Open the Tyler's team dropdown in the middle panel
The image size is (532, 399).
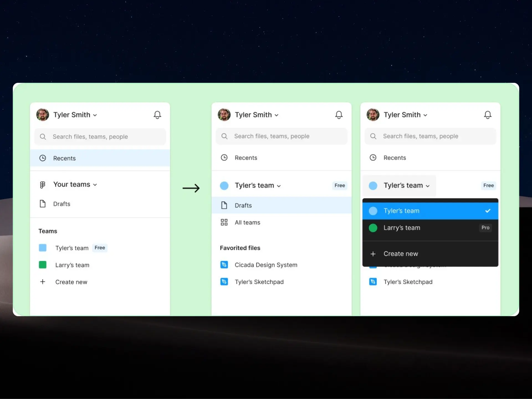coord(258,185)
